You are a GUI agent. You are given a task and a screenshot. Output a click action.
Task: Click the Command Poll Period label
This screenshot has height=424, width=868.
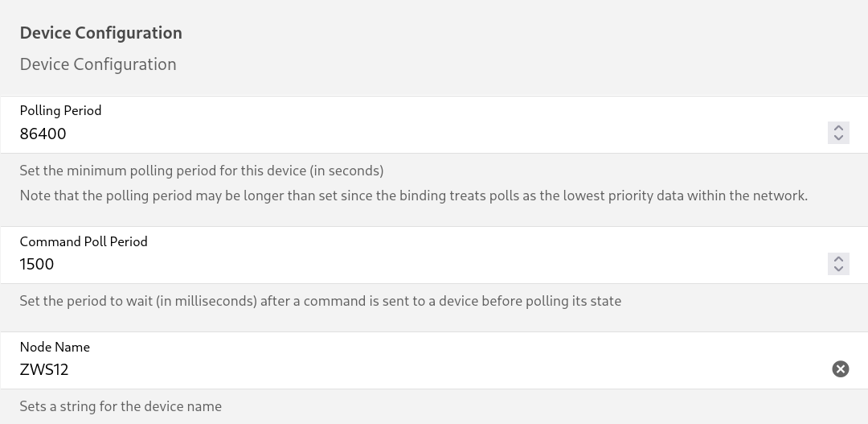[84, 241]
